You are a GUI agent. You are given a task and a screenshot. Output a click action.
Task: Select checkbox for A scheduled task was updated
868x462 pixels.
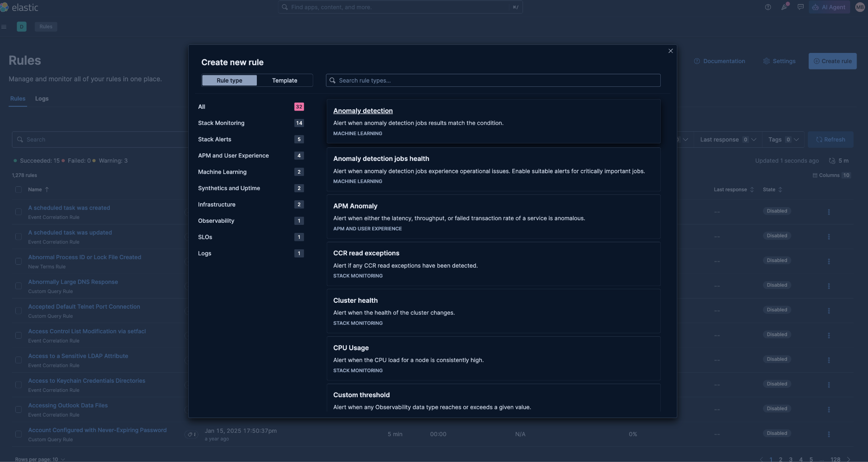(x=18, y=236)
